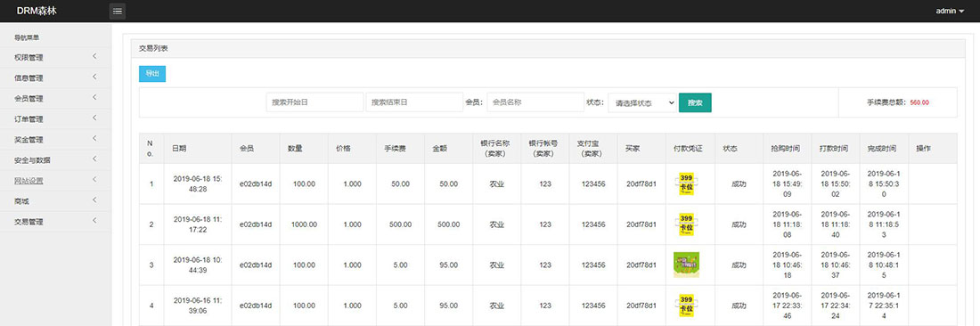
Task: Open 订单管理 in the sidebar
Action: [55, 119]
